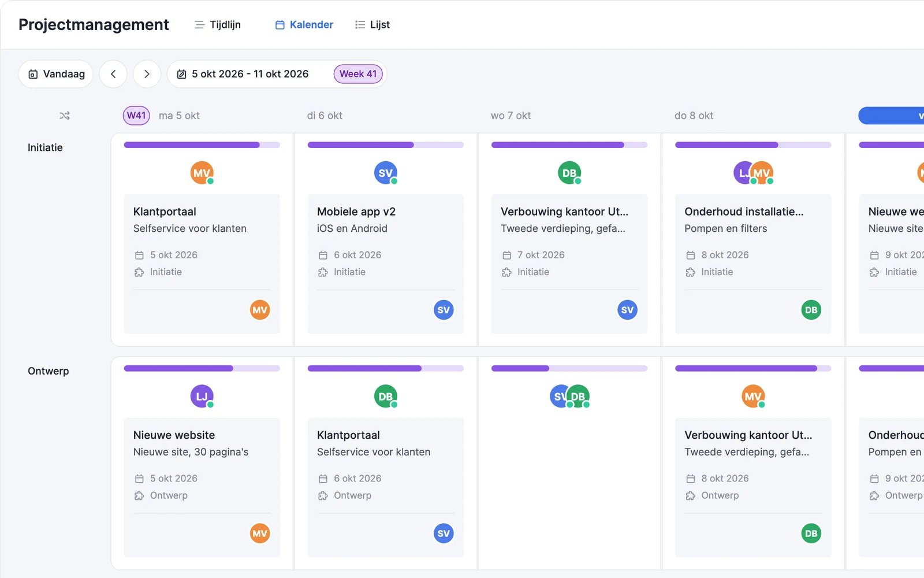Click the LJ avatar above Nieuwe website card
Image resolution: width=924 pixels, height=578 pixels.
coord(202,397)
